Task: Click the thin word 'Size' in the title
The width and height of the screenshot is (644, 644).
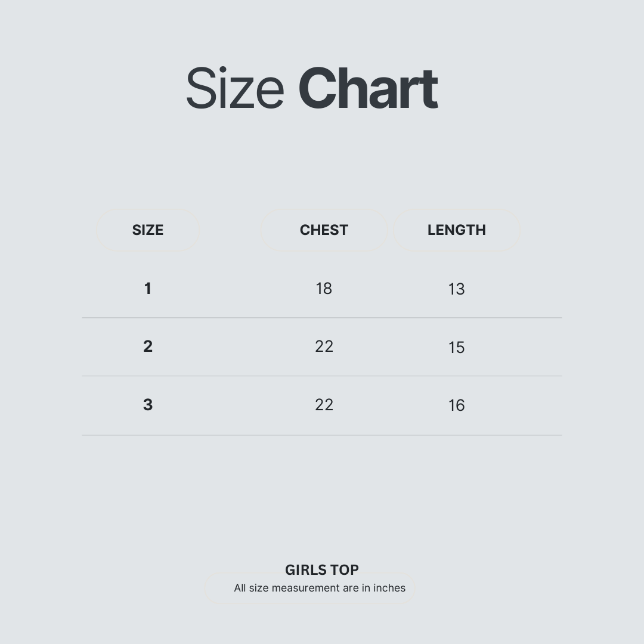Action: click(x=234, y=89)
